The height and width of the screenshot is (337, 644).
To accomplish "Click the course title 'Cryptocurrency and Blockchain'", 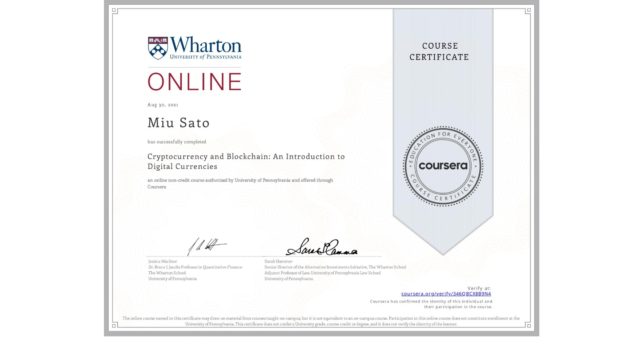I will 246,157.
